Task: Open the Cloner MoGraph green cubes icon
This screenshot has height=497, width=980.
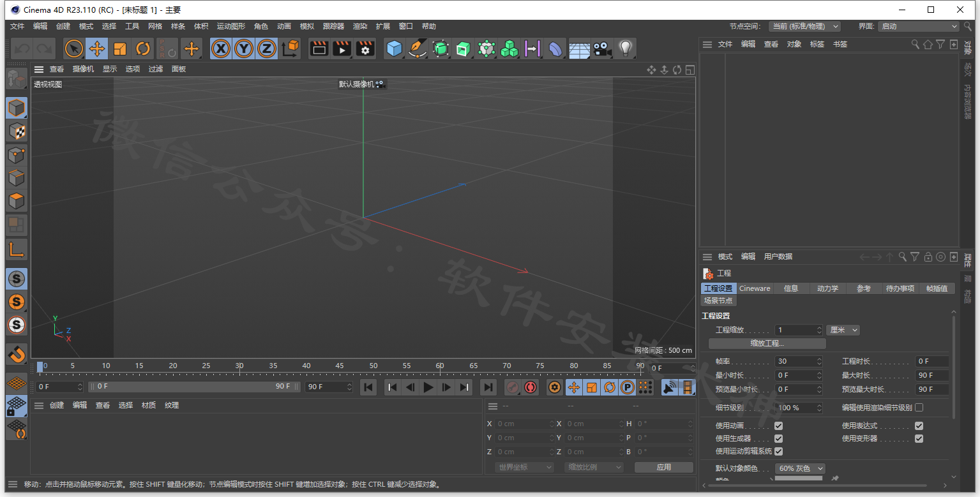Action: click(509, 48)
